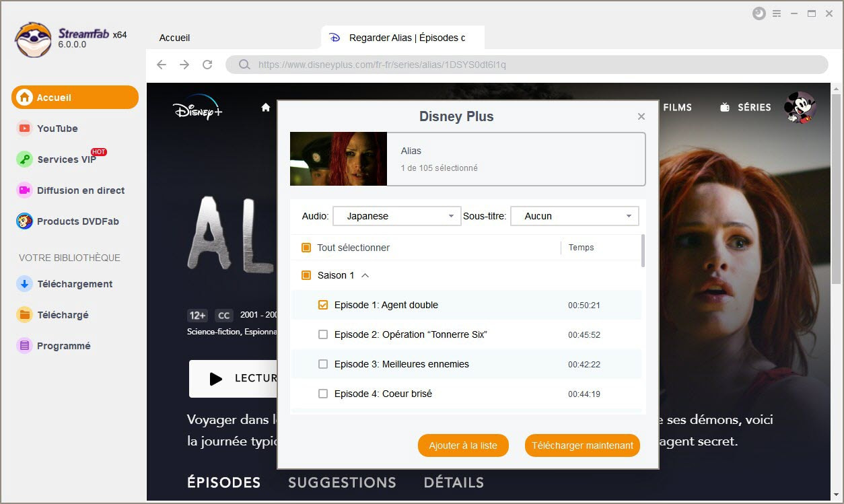Image resolution: width=844 pixels, height=504 pixels.
Task: Check Episode 2: Opération "Tonnerre Six"
Action: [x=323, y=334]
